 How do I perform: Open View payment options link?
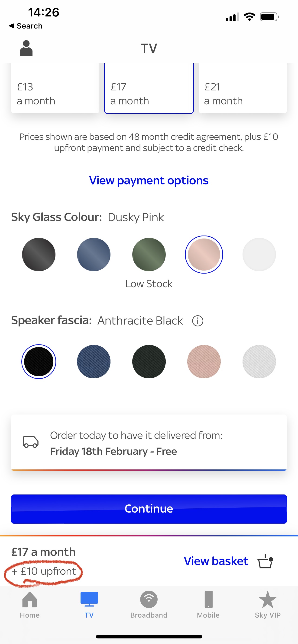149,180
